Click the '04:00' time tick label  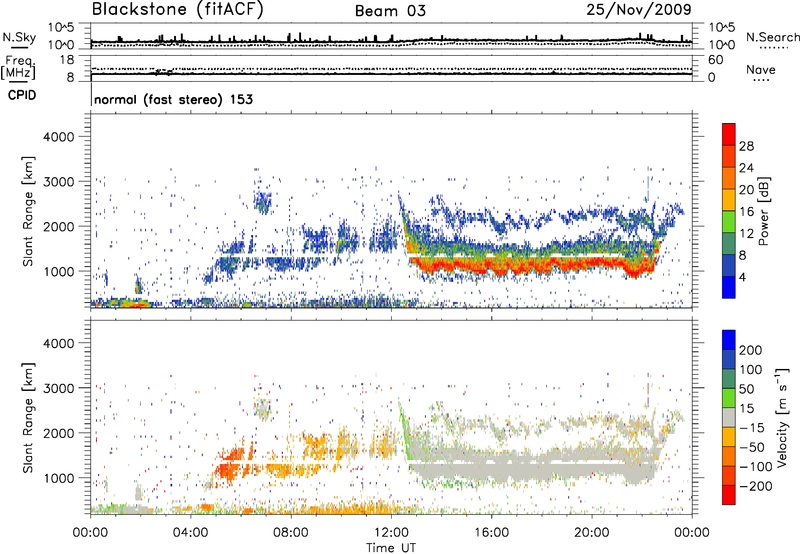(191, 533)
